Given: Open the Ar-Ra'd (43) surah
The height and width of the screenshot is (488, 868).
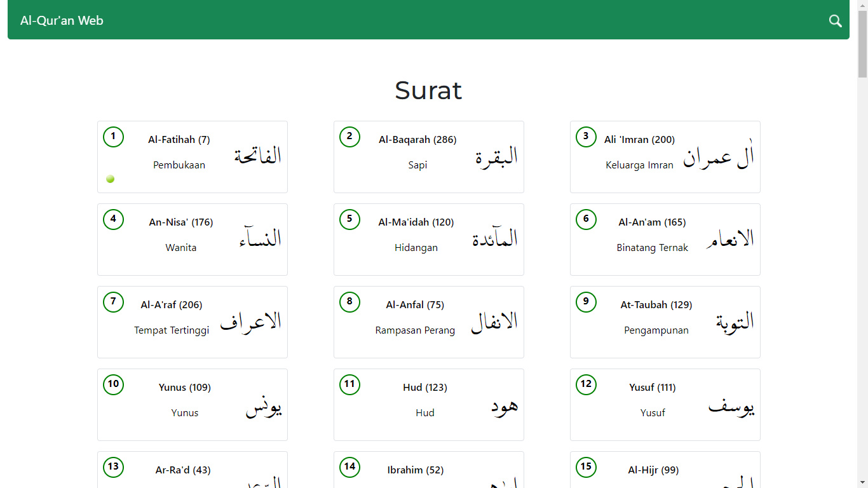Looking at the screenshot, I should tap(183, 470).
